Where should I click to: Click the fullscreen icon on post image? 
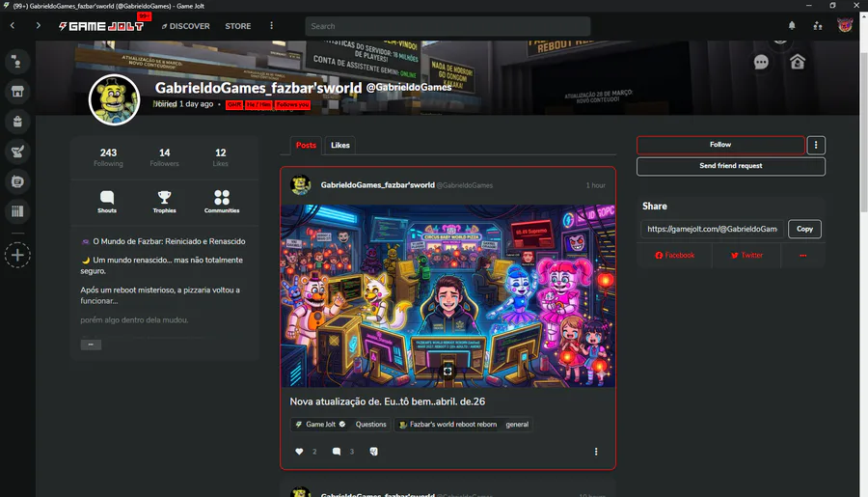pos(448,371)
